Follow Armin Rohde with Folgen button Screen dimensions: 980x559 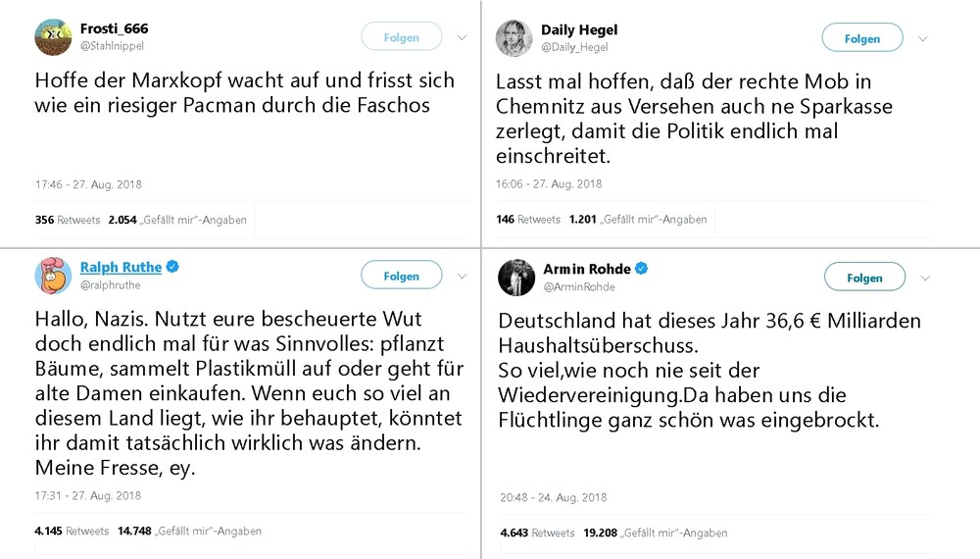click(x=864, y=278)
